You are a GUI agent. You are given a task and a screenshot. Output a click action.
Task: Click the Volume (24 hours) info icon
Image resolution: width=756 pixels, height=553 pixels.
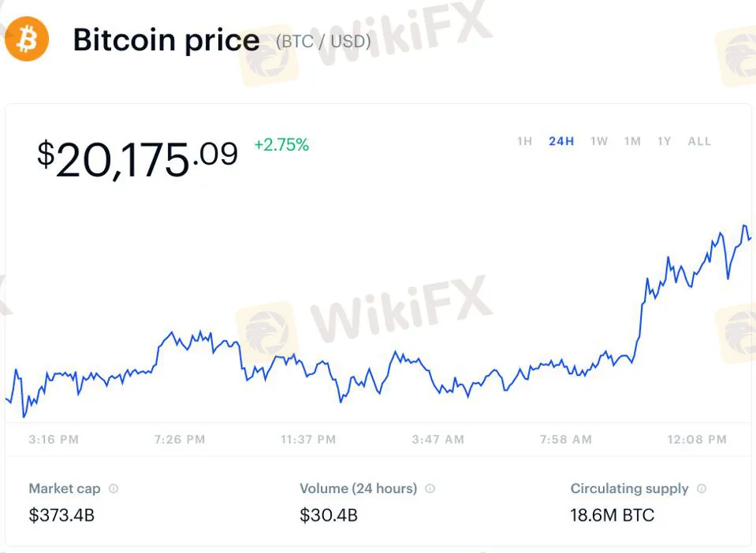pos(430,488)
